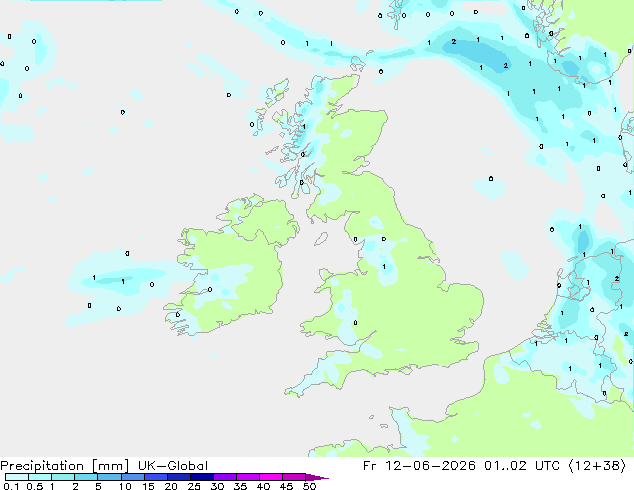Click the '10' legend scale value
The image size is (634, 490).
coord(125,486)
